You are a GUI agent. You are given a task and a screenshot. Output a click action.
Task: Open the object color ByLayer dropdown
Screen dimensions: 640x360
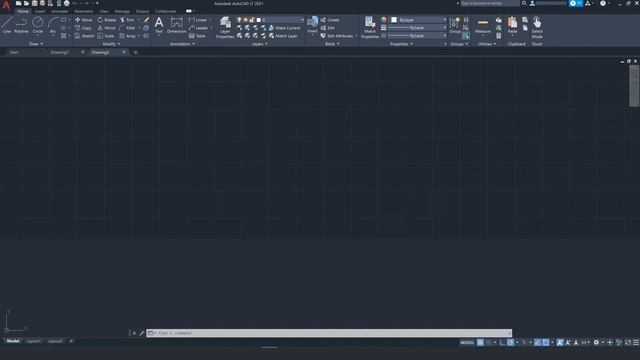(x=418, y=20)
